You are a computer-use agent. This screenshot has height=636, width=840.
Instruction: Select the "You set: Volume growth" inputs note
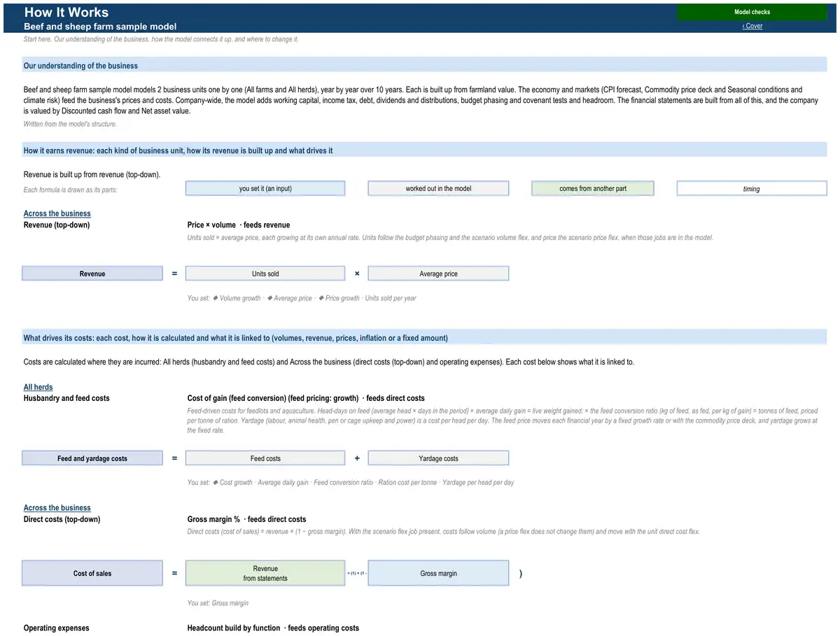click(x=302, y=298)
